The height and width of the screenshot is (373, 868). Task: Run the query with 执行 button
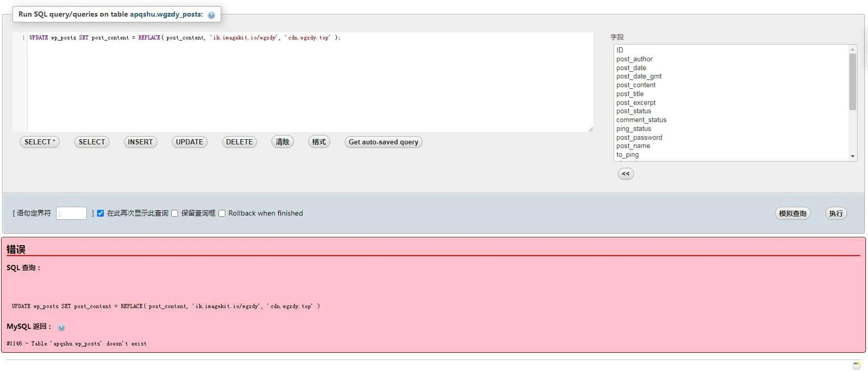pos(836,214)
